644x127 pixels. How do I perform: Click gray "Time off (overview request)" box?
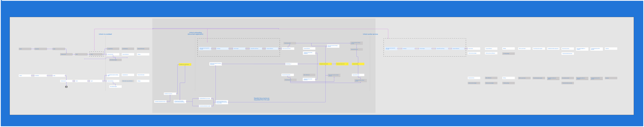click(x=539, y=78)
